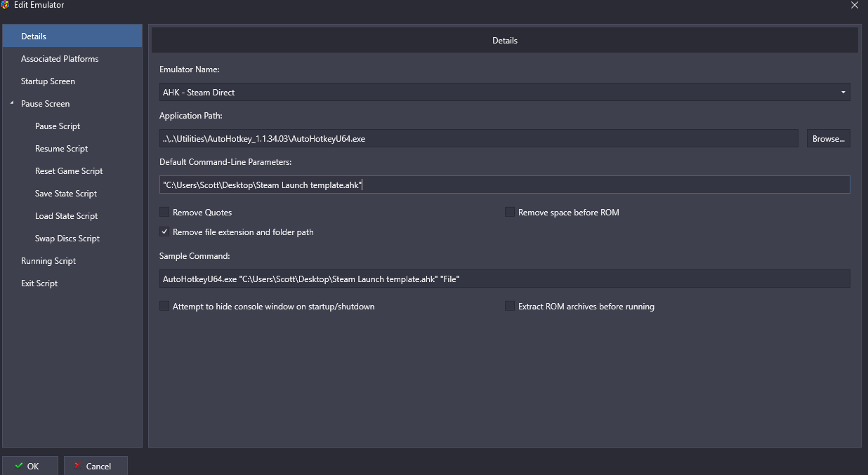Click the LaunchBox icon in title bar
This screenshot has width=868, height=475.
click(6, 5)
